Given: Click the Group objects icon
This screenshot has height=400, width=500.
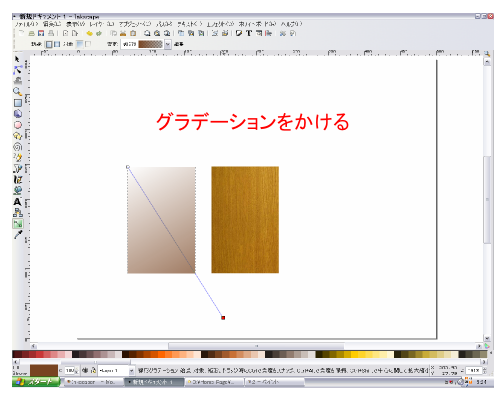Looking at the screenshot, I should tap(215, 33).
